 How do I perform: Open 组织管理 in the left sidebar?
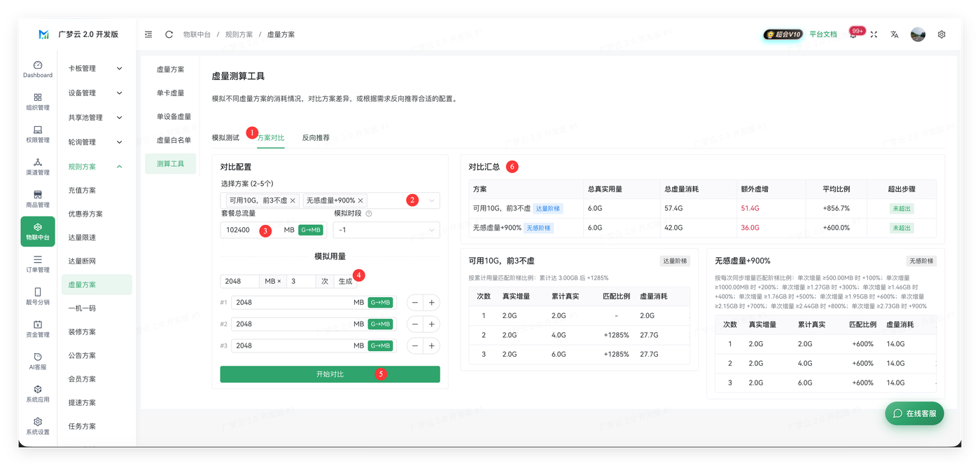(x=38, y=102)
